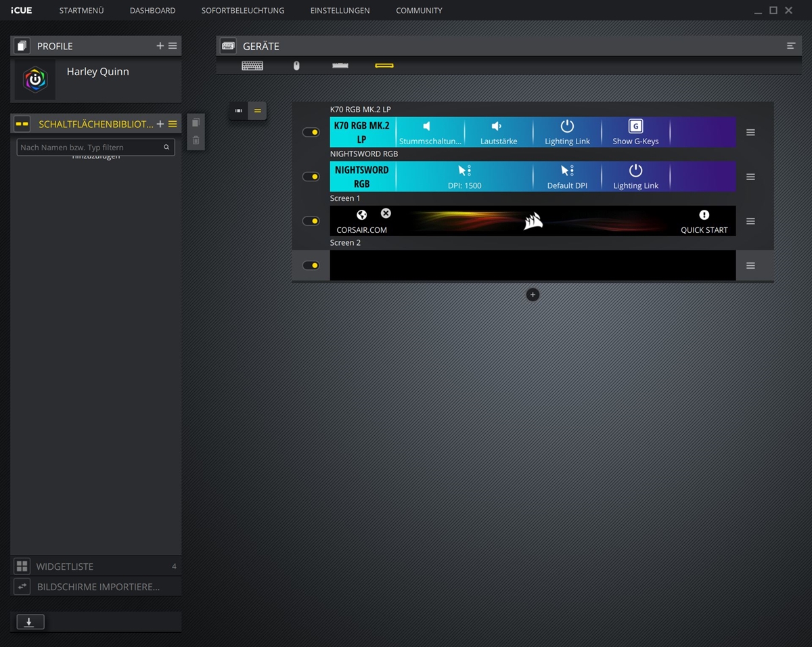Screen dimensions: 812x647
Task: Open the NIGHTSWORD RGB row menu
Action: tap(750, 177)
